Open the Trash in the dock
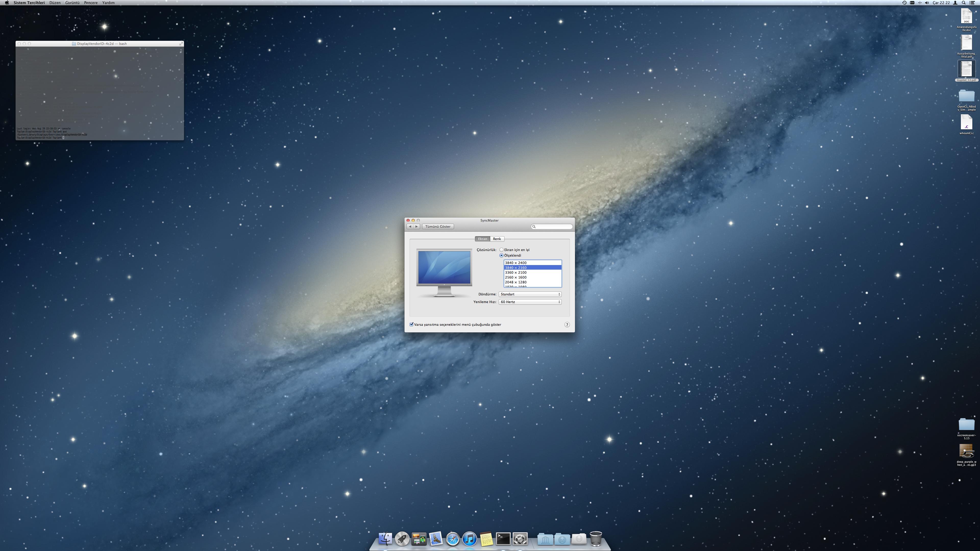 596,539
